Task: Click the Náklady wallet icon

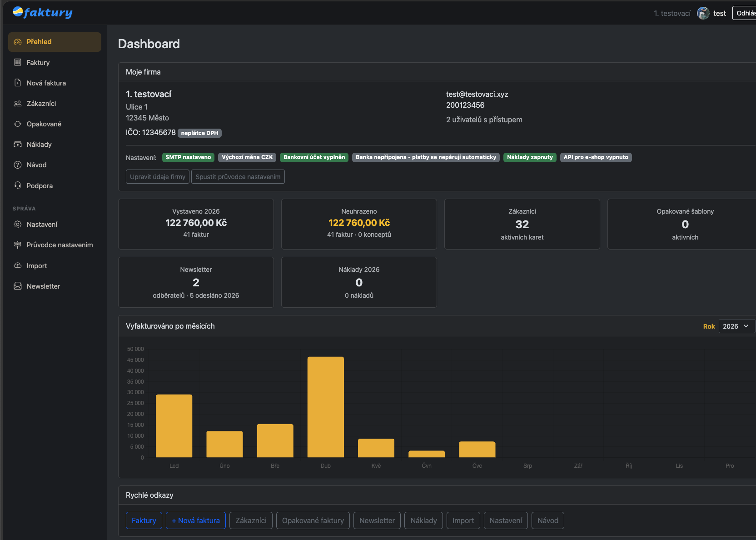Action: click(18, 145)
